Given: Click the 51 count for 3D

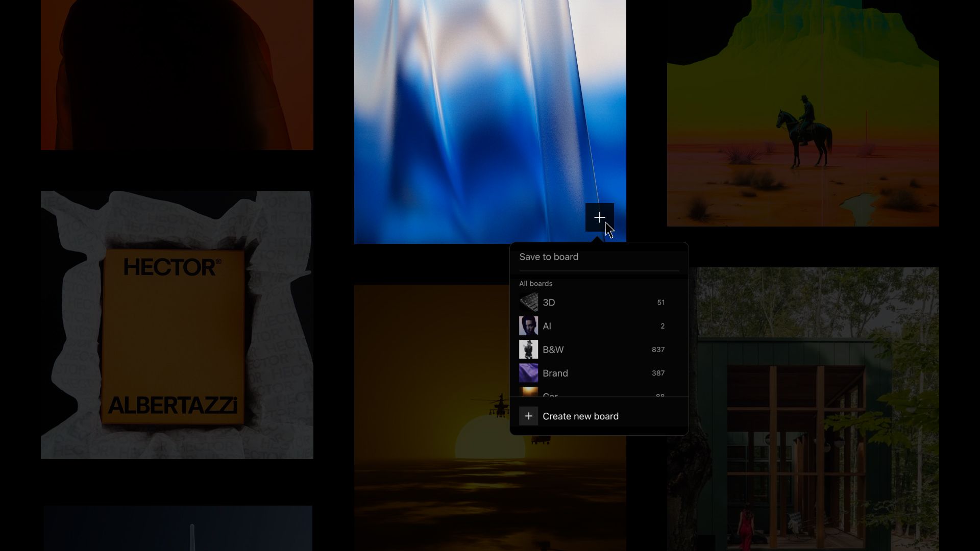Looking at the screenshot, I should tap(661, 303).
